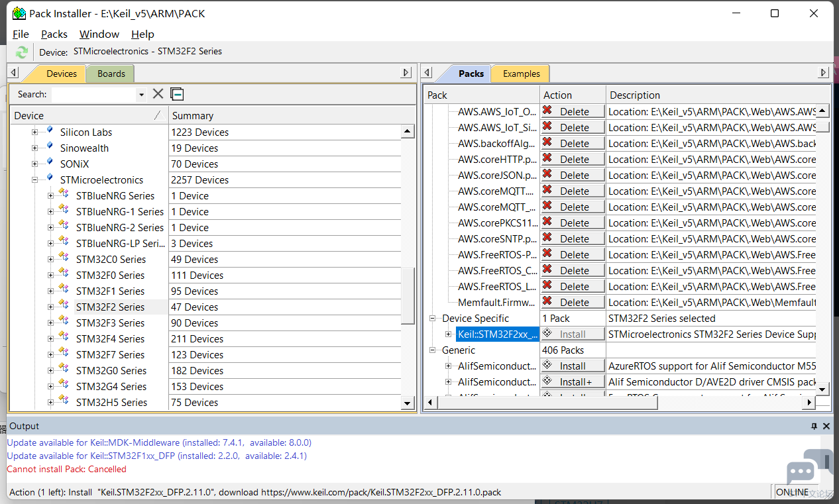This screenshot has width=839, height=504.
Task: Pin the Output panel
Action: coord(814,427)
